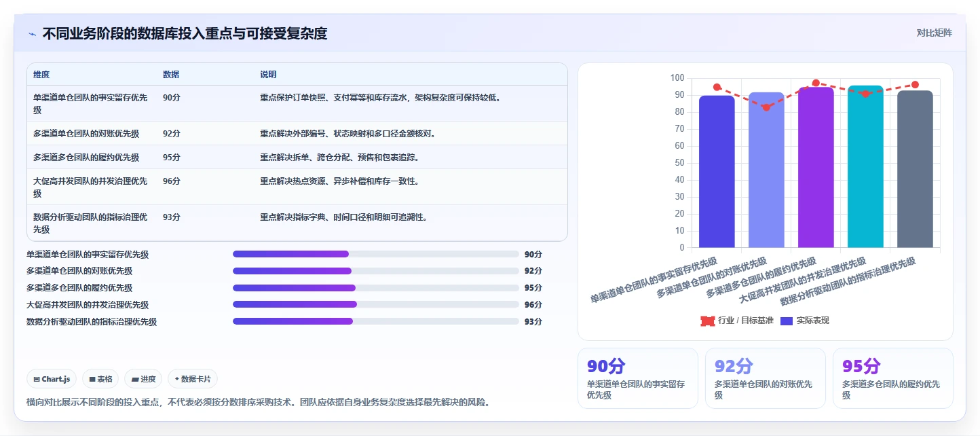Screen dimensions: 980x436
Task: Click the 数据 column header
Action: [171, 75]
